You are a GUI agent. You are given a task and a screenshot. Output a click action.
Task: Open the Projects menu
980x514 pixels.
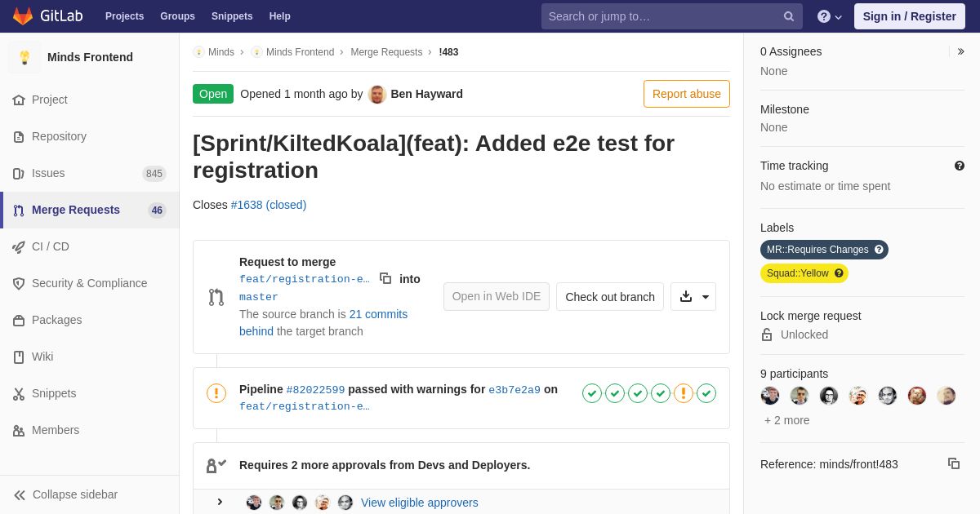click(124, 16)
